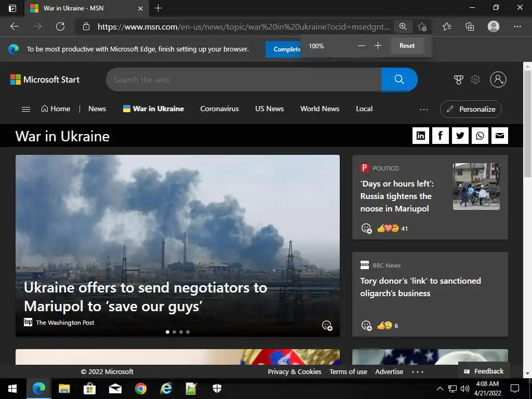React to the Washington Post story
Screen dimensions: 532x399
pos(327,325)
